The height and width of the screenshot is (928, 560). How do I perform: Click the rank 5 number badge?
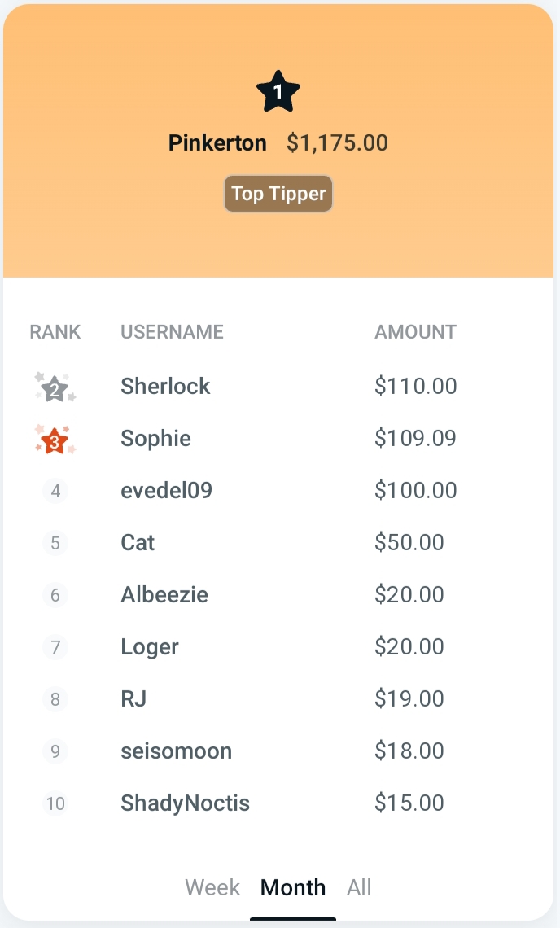coord(55,543)
